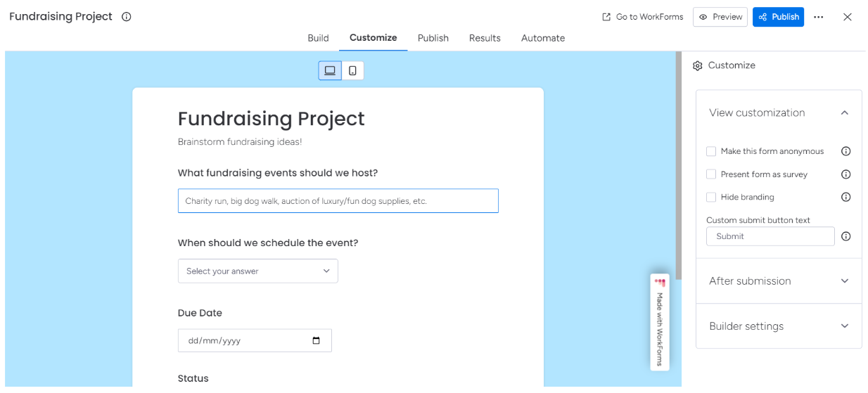
Task: Click the Brainstorm fundraising ideas! description
Action: coord(240,142)
